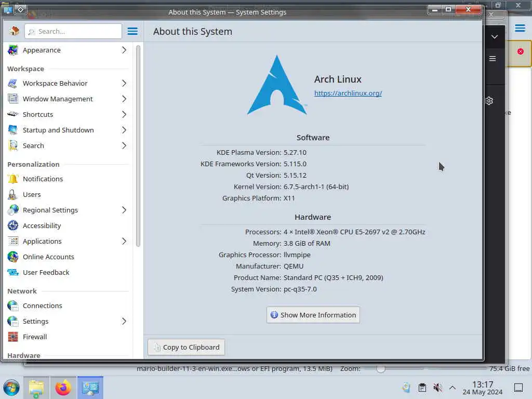Click the dropdown chevron in background dark panel
This screenshot has height=399, width=532.
[495, 37]
